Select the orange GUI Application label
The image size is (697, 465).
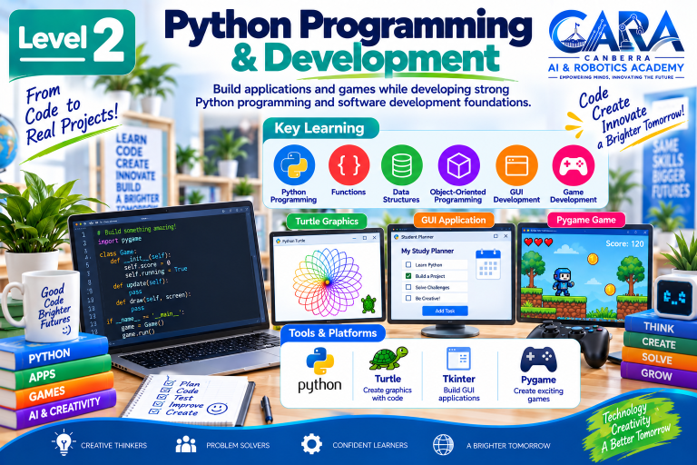[453, 220]
